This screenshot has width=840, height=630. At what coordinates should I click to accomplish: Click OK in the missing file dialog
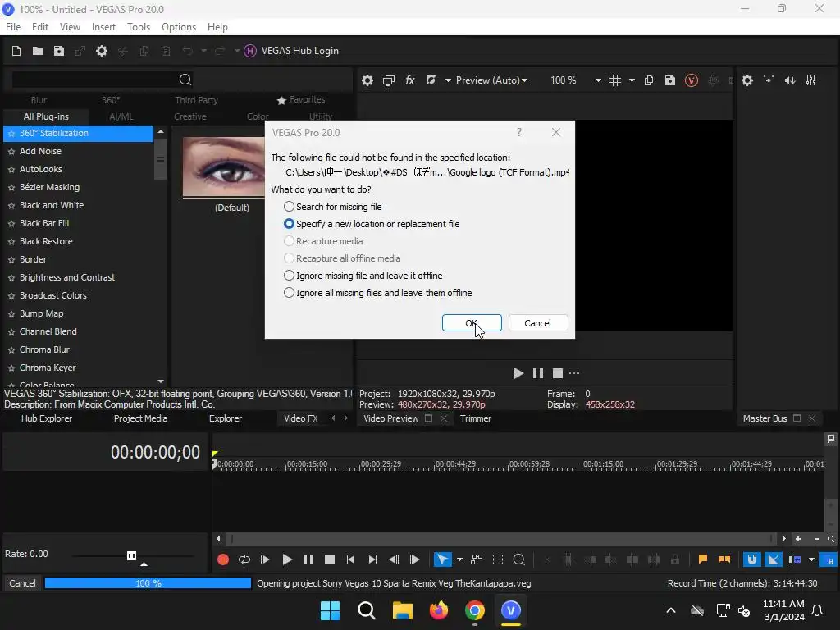tap(472, 323)
